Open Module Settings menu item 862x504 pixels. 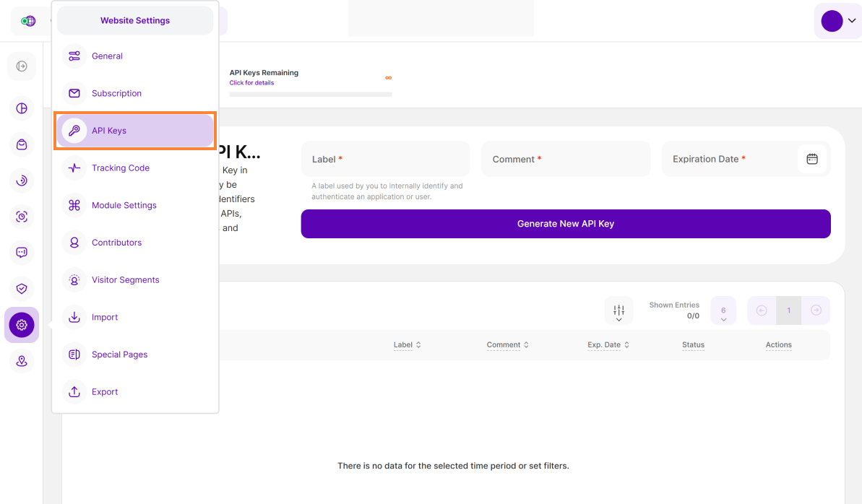coord(124,206)
